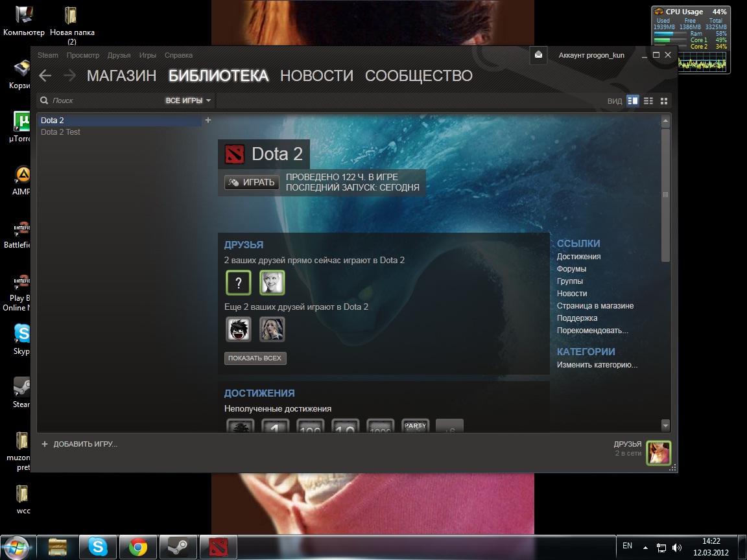This screenshot has height=560, width=747.
Task: Click the first locked achievement icon
Action: point(240,426)
